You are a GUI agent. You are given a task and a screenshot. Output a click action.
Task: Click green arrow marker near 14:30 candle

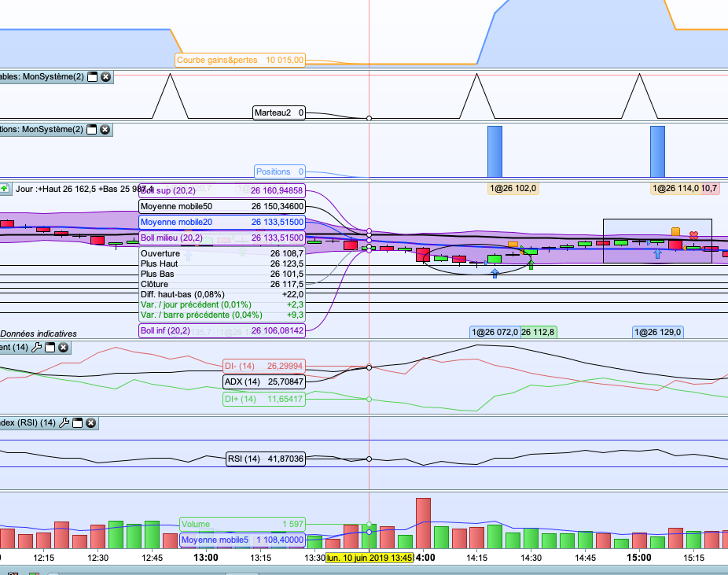[531, 265]
